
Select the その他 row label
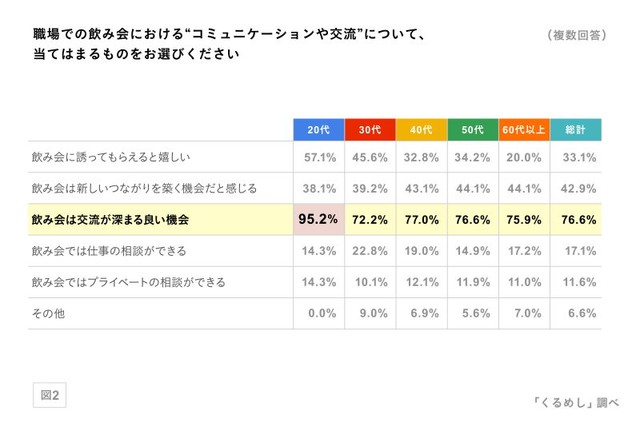click(x=48, y=312)
